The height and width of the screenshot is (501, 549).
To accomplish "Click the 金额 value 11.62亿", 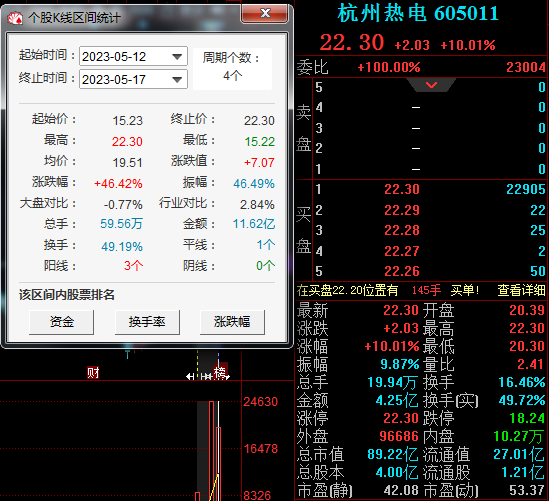I will pos(254,224).
